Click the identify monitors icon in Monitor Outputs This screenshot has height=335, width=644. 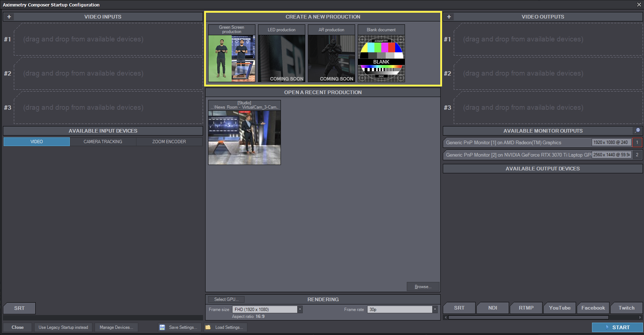[x=637, y=130]
